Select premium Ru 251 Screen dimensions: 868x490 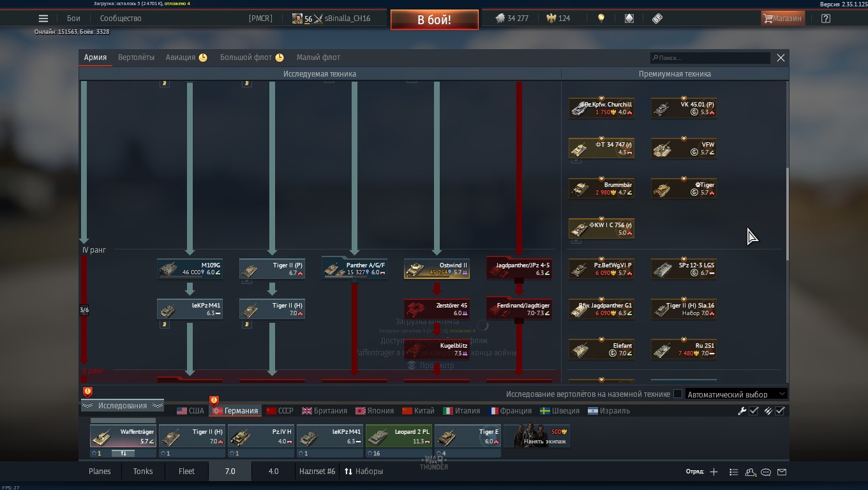pos(684,349)
